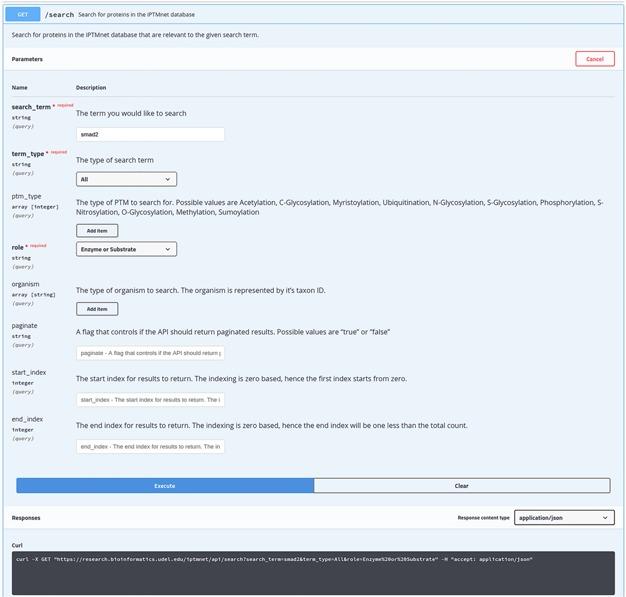Add an item to the ptm_type array
Image resolution: width=626 pixels, height=597 pixels.
97,230
